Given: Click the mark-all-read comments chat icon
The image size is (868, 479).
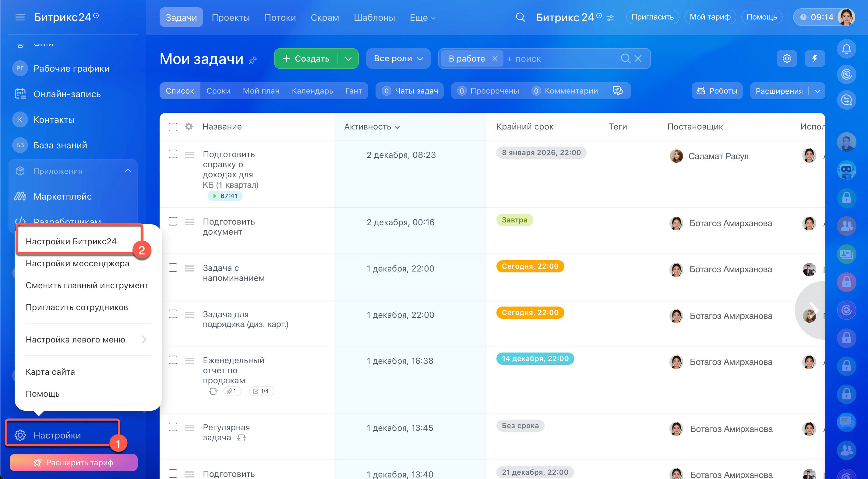Looking at the screenshot, I should (617, 91).
